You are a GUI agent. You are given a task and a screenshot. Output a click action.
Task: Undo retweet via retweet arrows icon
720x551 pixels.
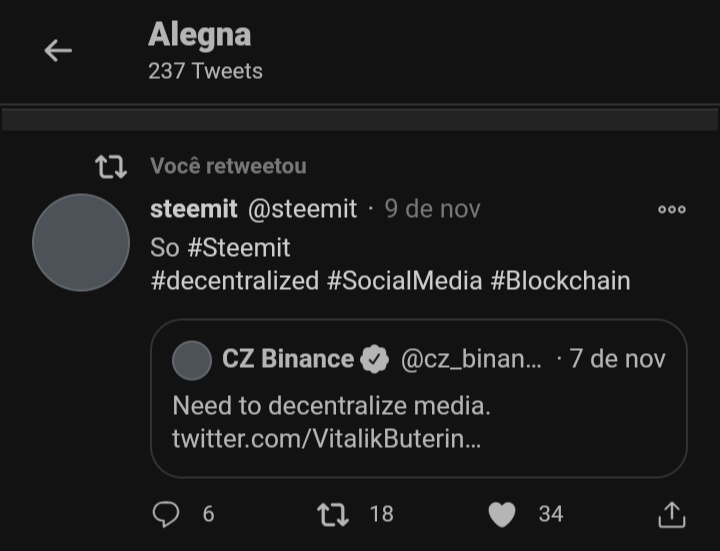coord(333,514)
